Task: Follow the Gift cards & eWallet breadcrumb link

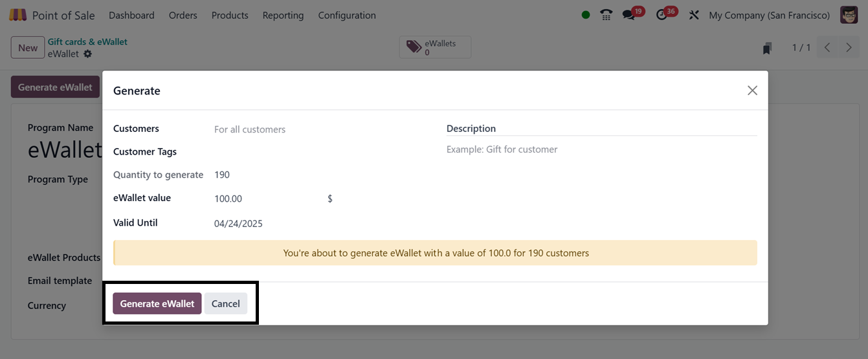Action: pos(87,42)
